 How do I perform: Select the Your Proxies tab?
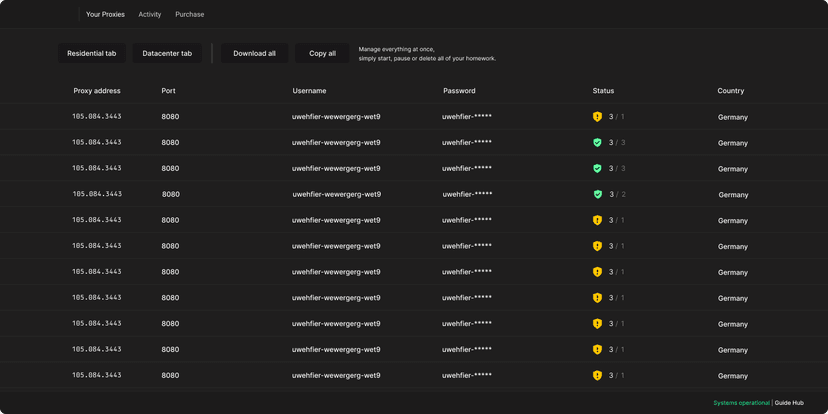105,15
